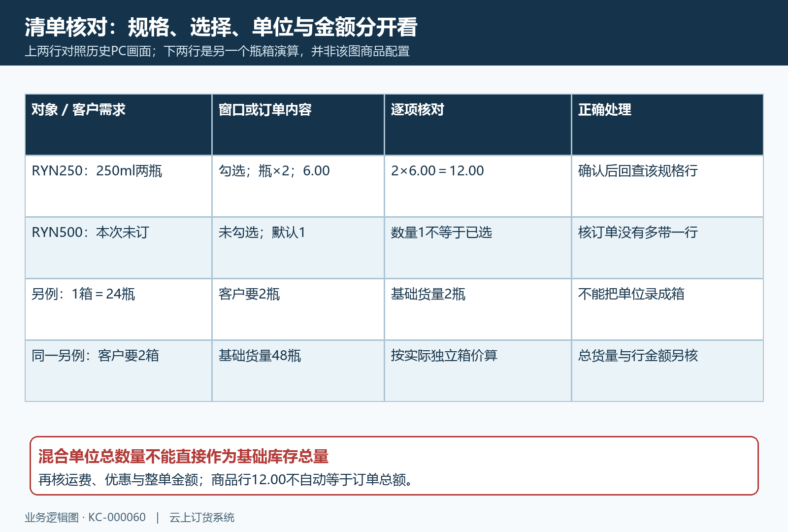Select the cell '基础货量48瓶'
This screenshot has height=532, width=788.
(x=298, y=371)
